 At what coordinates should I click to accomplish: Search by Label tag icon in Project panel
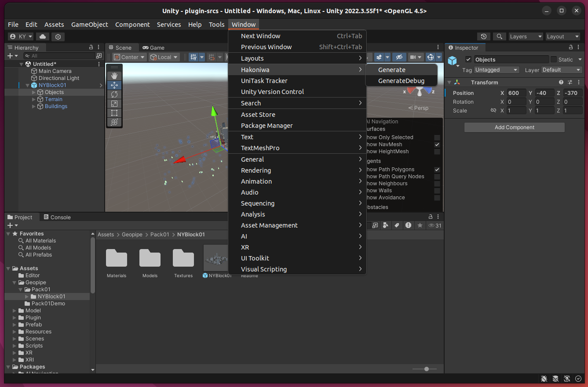pyautogui.click(x=396, y=225)
